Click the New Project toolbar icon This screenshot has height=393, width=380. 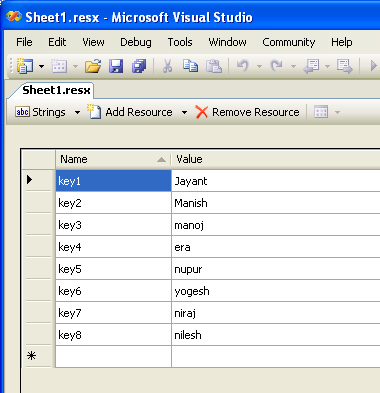tap(25, 66)
